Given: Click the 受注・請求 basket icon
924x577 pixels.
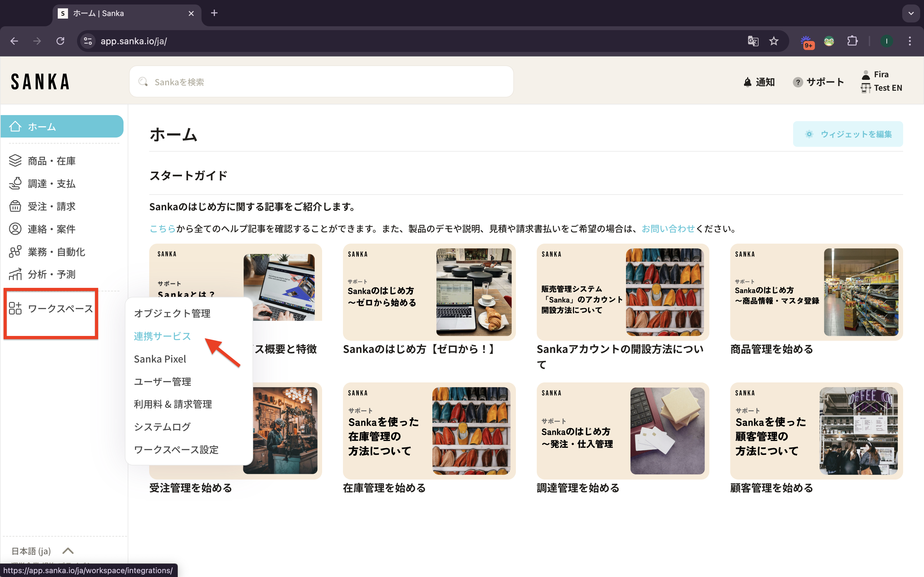Looking at the screenshot, I should (15, 206).
